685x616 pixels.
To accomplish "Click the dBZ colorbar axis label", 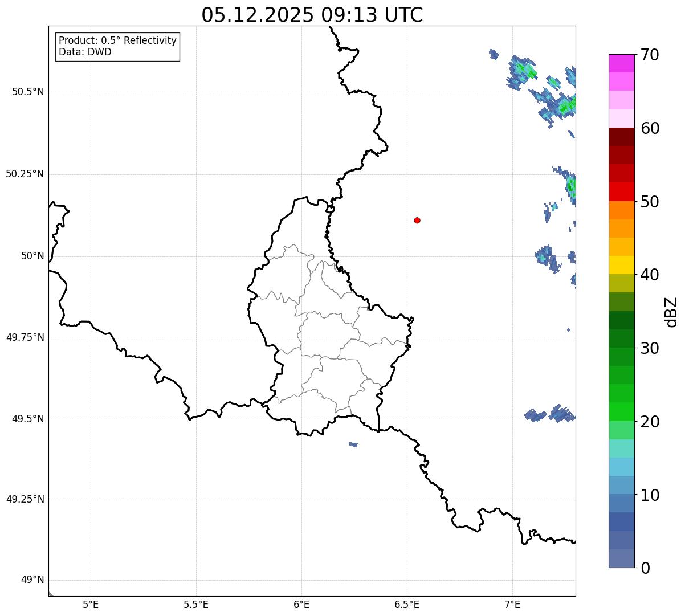I will 671,312.
